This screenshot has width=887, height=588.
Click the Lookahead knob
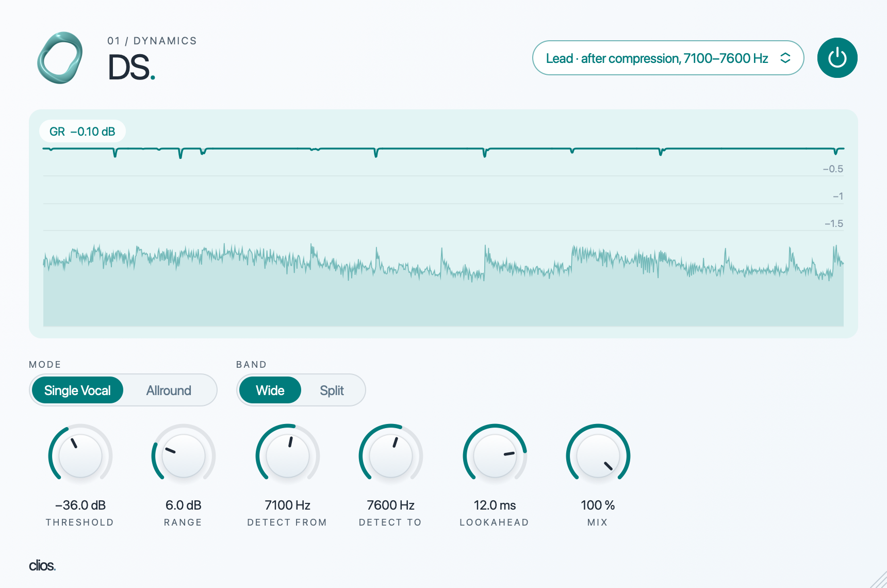coord(495,456)
